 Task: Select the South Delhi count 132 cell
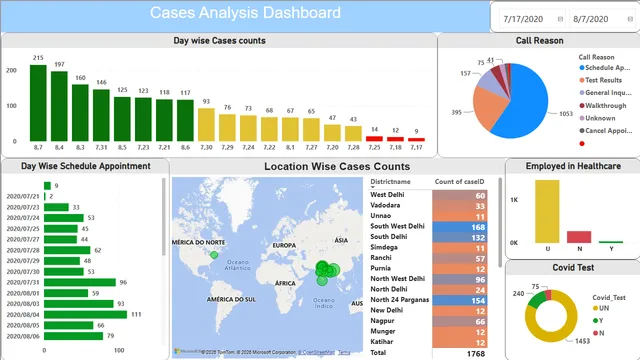click(460, 238)
